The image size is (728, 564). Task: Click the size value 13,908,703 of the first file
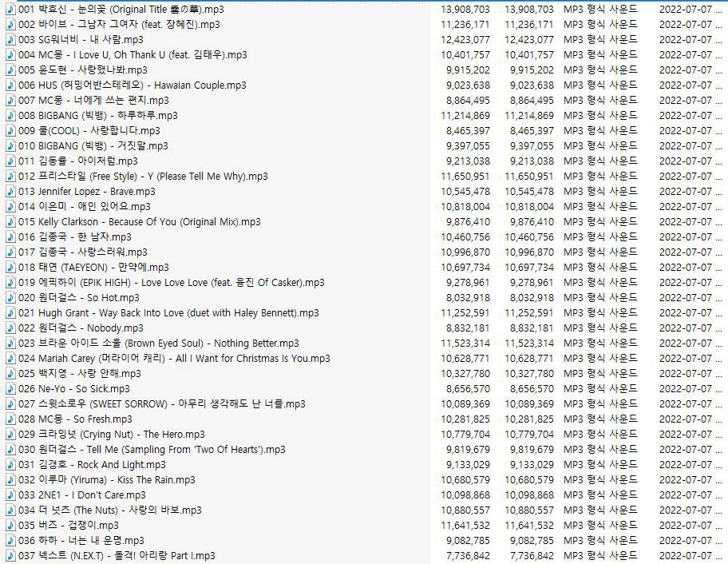[465, 10]
